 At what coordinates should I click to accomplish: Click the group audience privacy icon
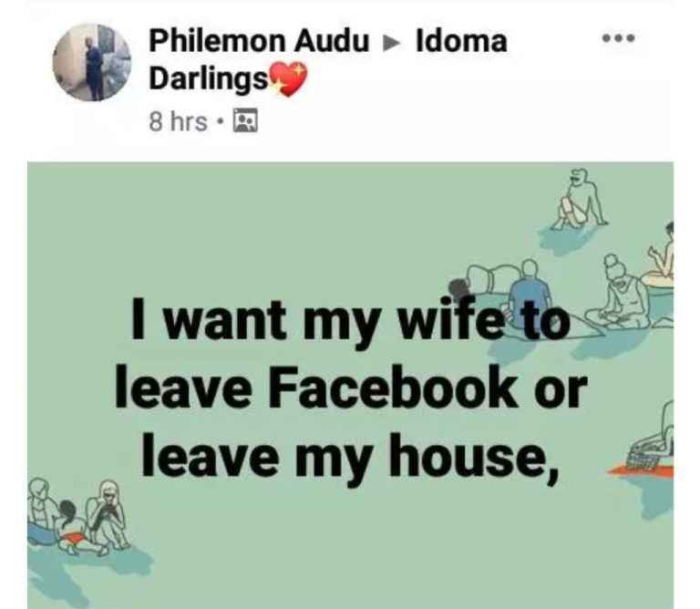[245, 120]
